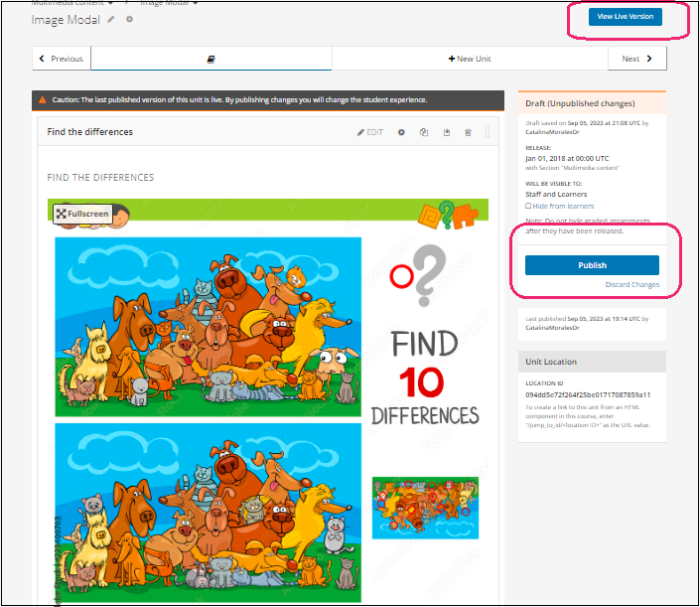Viewport: 700px width, 607px height.
Task: Go to the Previous unit
Action: (x=61, y=59)
